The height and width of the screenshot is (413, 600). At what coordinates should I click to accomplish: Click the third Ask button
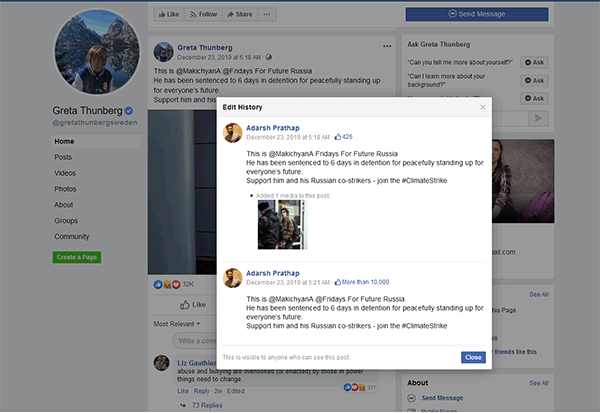tap(534, 98)
